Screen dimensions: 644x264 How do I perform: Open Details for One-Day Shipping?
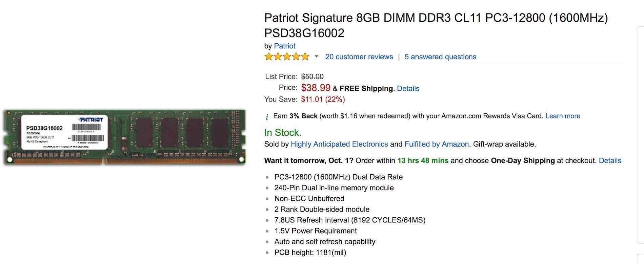coord(610,161)
